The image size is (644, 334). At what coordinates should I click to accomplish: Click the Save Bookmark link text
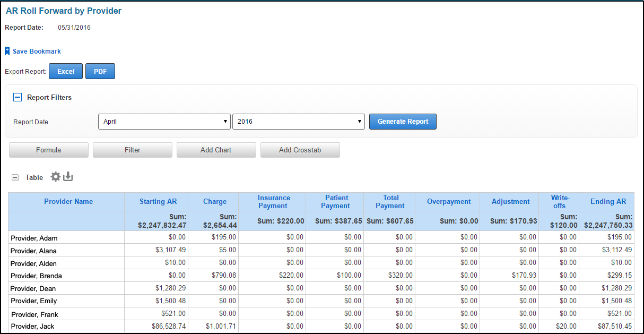[x=37, y=52]
